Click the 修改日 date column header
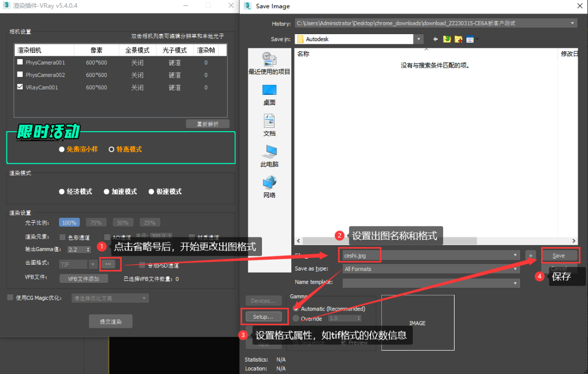The width and height of the screenshot is (588, 374). point(569,54)
